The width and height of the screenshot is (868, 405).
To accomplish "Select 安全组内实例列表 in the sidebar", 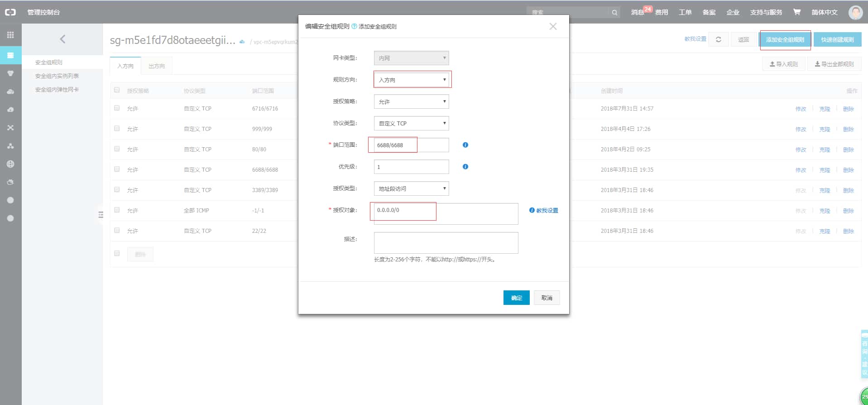I will (x=57, y=76).
